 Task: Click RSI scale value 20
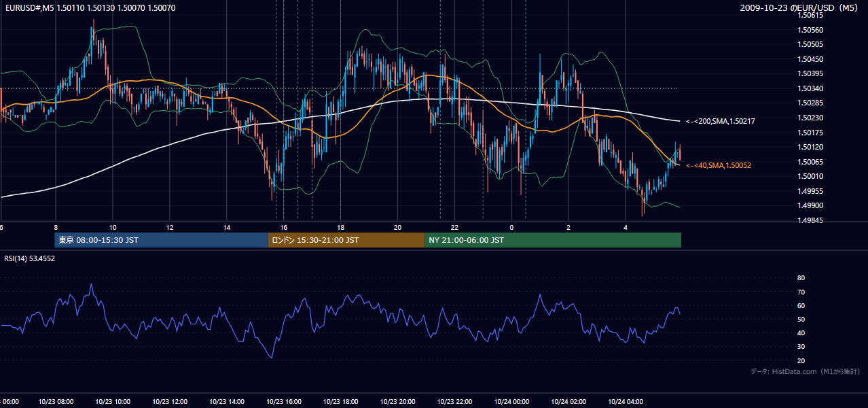(x=801, y=360)
